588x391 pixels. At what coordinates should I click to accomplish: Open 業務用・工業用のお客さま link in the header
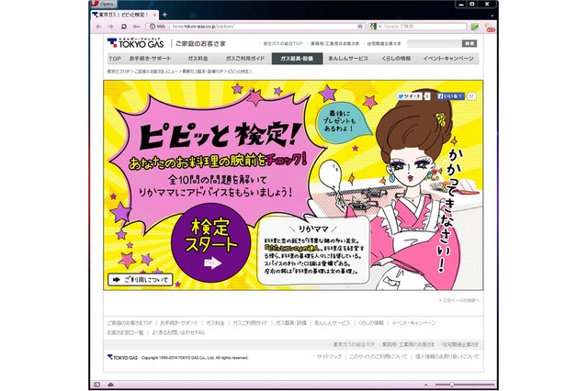[334, 43]
